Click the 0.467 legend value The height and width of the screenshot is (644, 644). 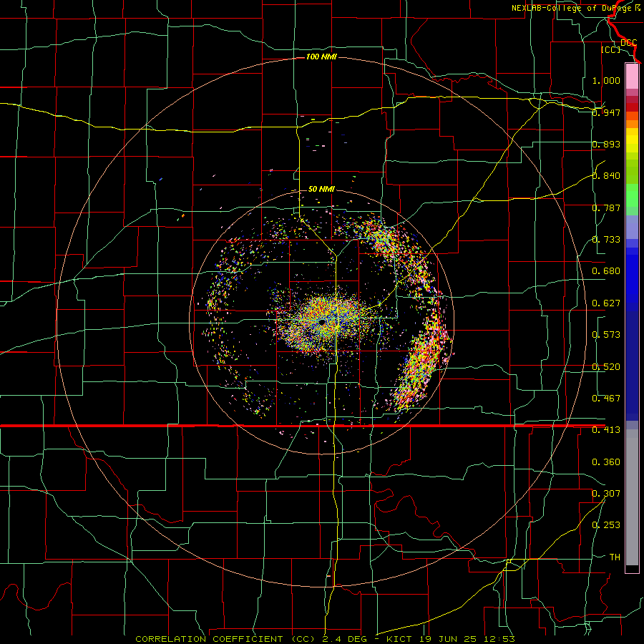(606, 399)
